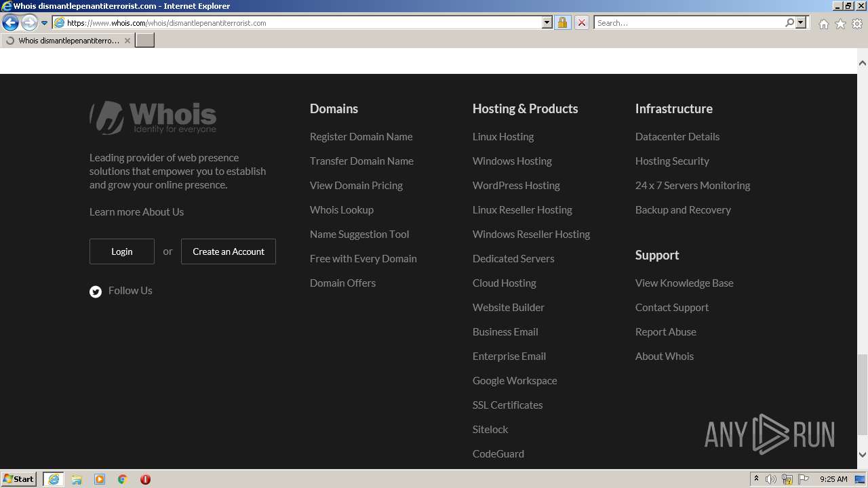Viewport: 868px width, 488px height.
Task: Click the Create an Account button
Action: click(229, 251)
